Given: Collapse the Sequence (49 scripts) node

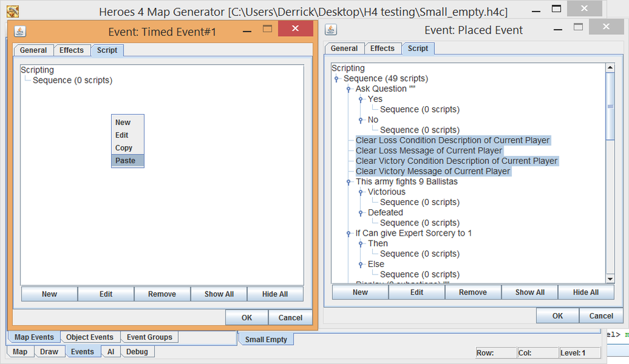Looking at the screenshot, I should 336,79.
